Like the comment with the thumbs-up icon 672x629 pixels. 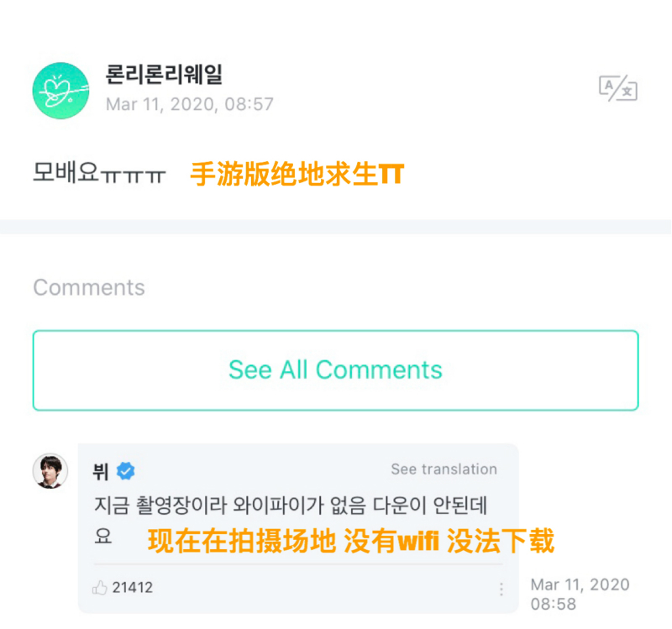point(101,588)
